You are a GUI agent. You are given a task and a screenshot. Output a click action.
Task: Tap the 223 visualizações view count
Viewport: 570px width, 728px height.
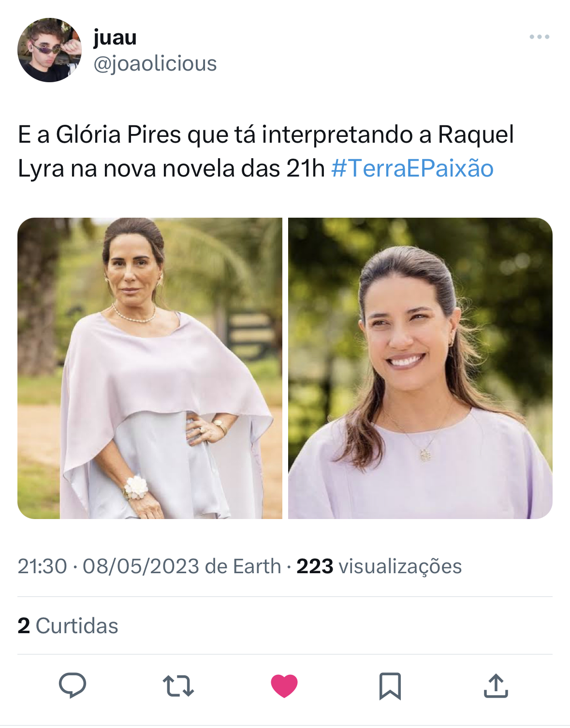tap(379, 566)
